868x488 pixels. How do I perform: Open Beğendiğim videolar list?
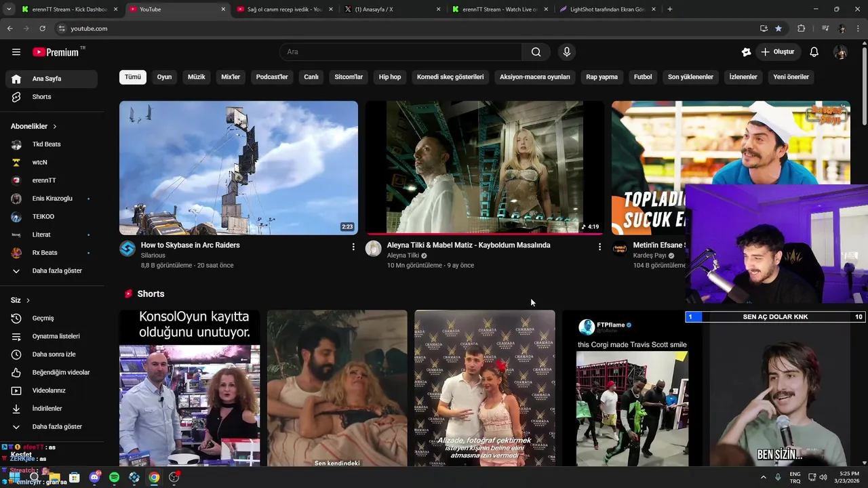[52, 372]
